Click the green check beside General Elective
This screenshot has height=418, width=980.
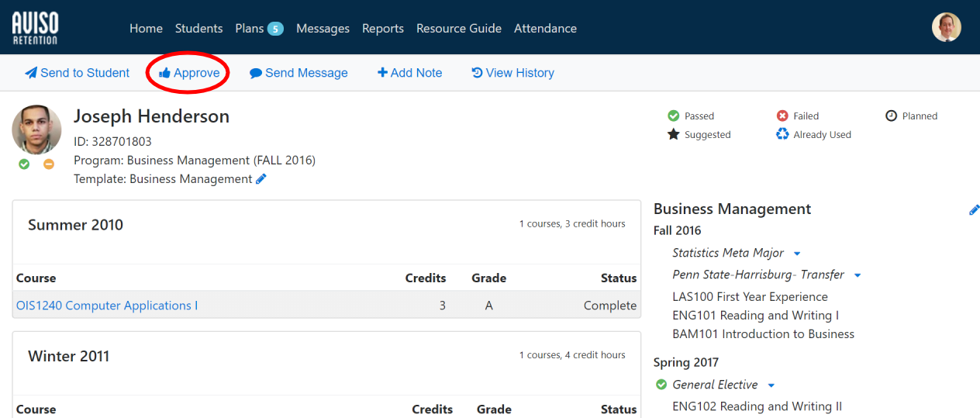click(x=661, y=385)
